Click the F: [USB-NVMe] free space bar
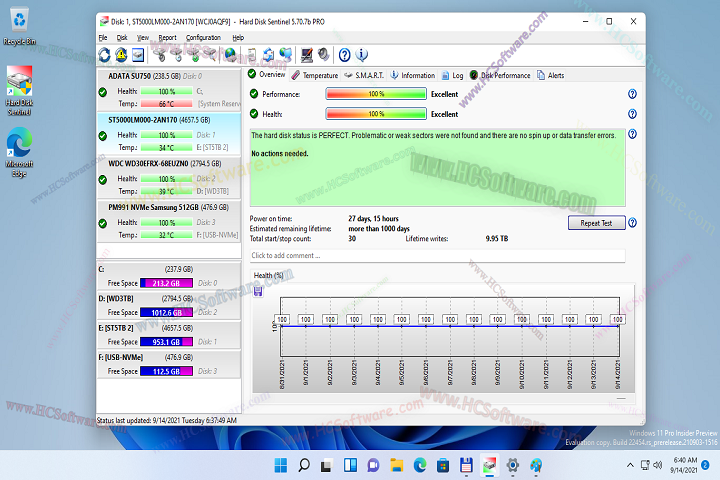 click(166, 371)
